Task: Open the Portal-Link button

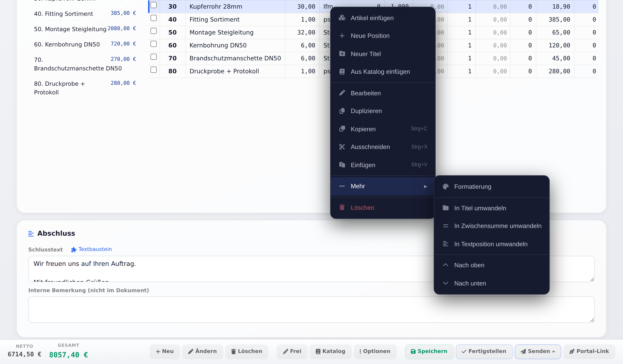Action: [589, 351]
